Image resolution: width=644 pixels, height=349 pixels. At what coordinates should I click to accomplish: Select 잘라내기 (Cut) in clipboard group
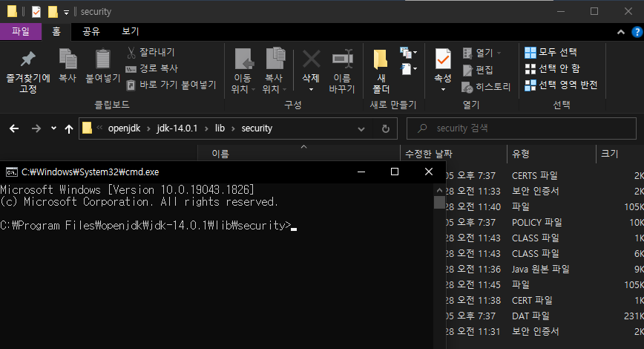tap(151, 52)
